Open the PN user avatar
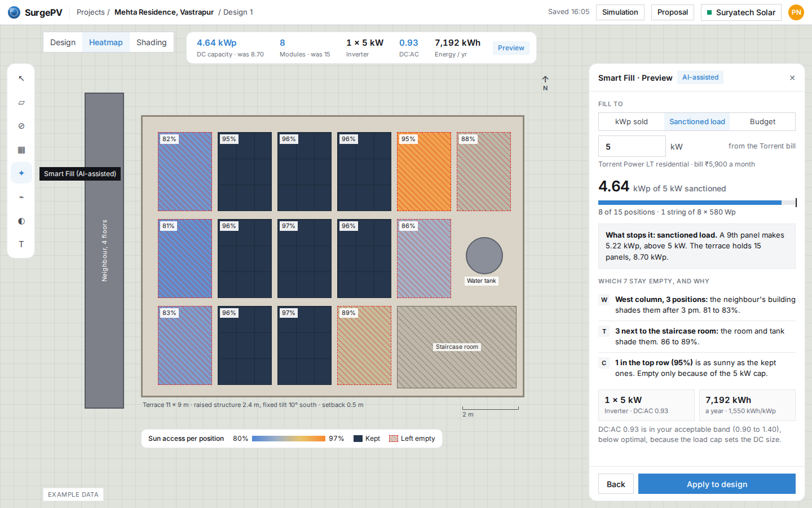Screen dimensions: 812x508 coord(796,12)
